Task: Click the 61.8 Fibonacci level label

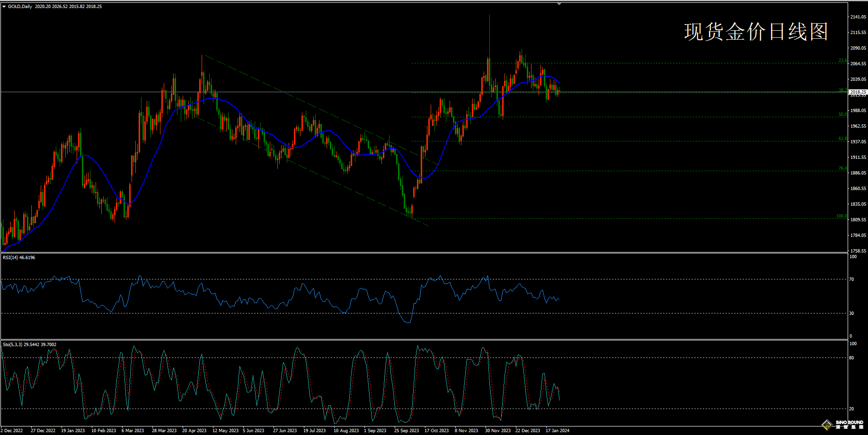Action: [842, 139]
